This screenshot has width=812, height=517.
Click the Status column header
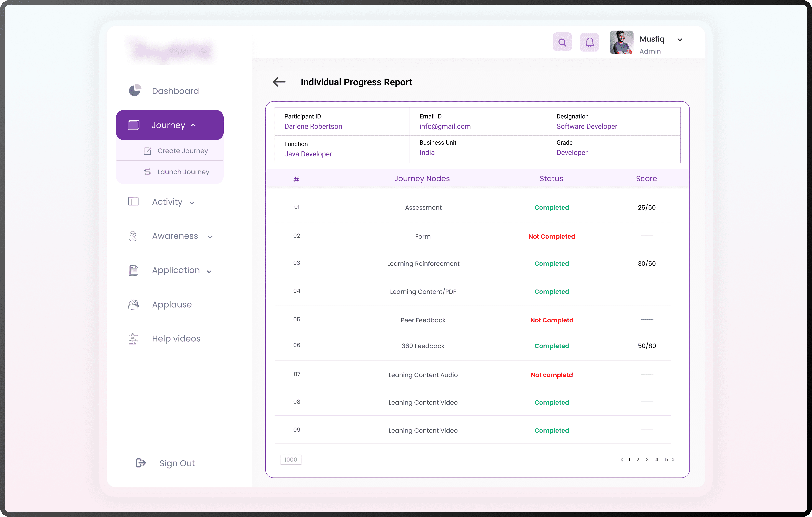(x=551, y=179)
